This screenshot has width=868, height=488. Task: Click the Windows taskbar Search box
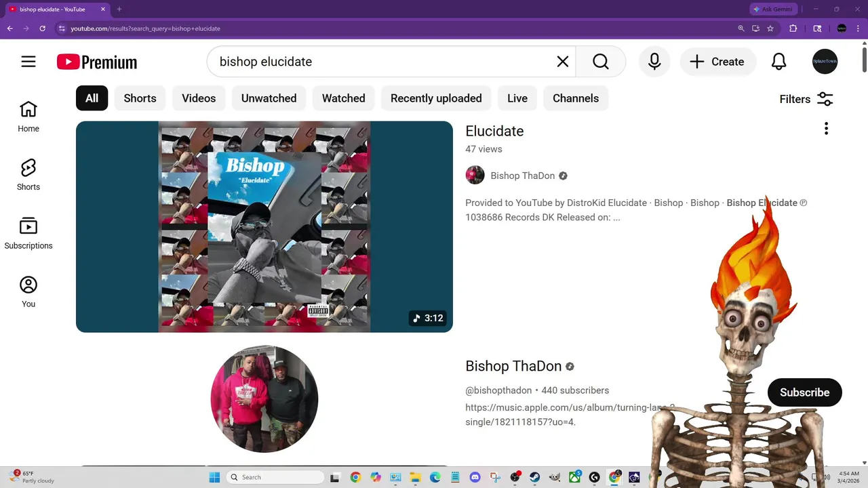[275, 477]
